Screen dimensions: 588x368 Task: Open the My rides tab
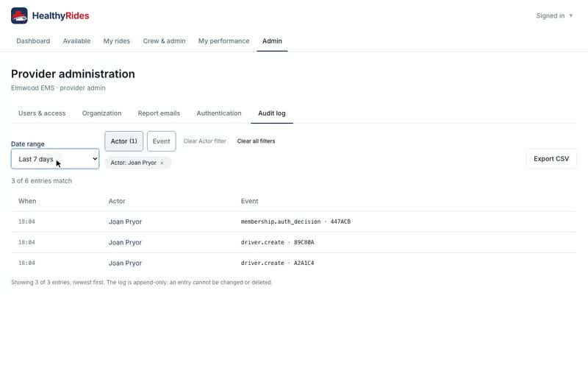[117, 41]
